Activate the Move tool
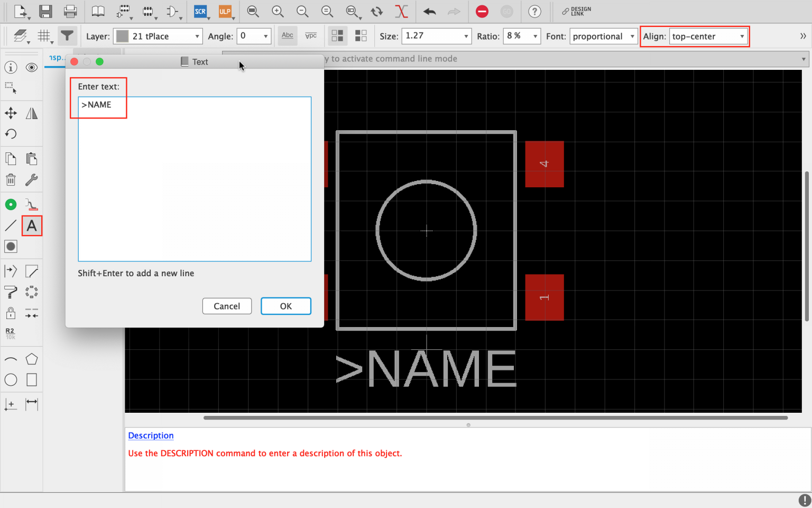Screen dimensions: 812x508 [x=11, y=113]
